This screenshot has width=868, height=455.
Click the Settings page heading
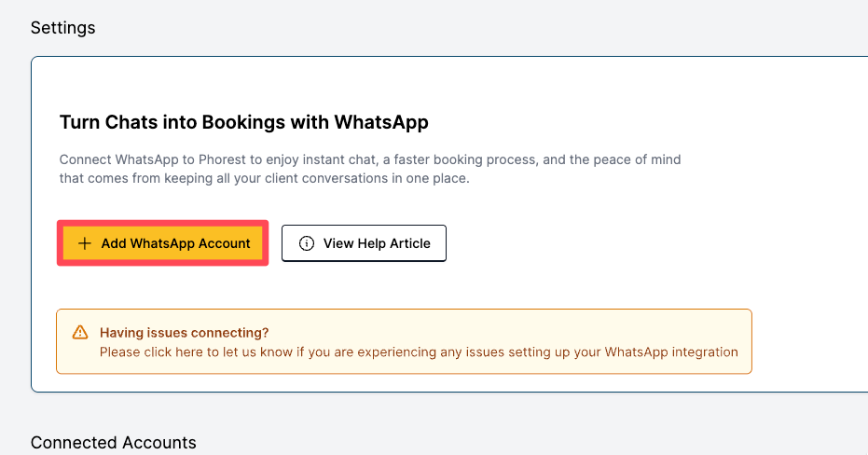click(63, 28)
